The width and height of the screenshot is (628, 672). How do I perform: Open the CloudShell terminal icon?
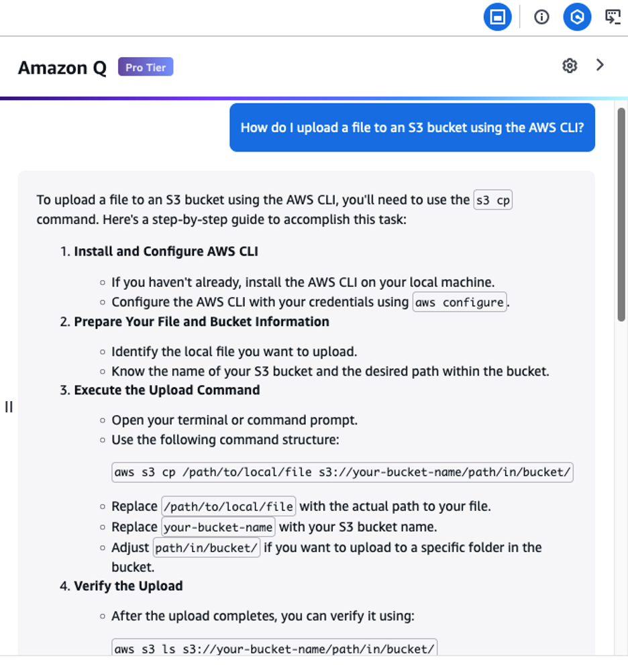tap(613, 17)
